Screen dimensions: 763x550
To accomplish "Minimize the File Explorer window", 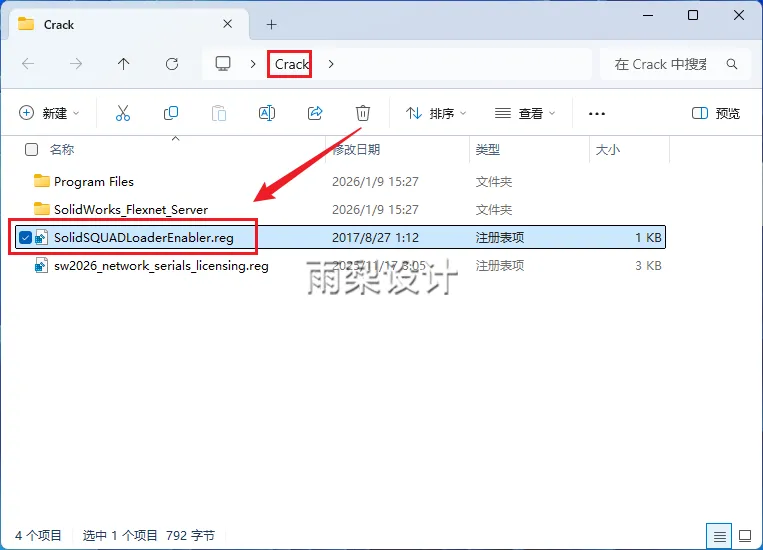I will tap(648, 16).
